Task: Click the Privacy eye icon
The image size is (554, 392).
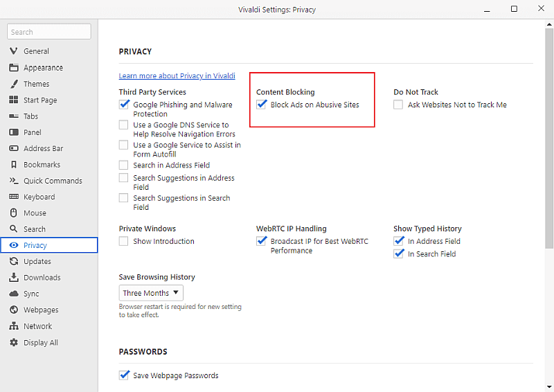Action: tap(14, 245)
